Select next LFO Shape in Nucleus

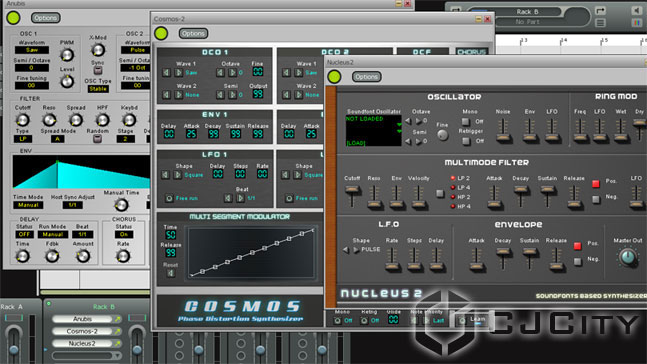click(x=356, y=250)
